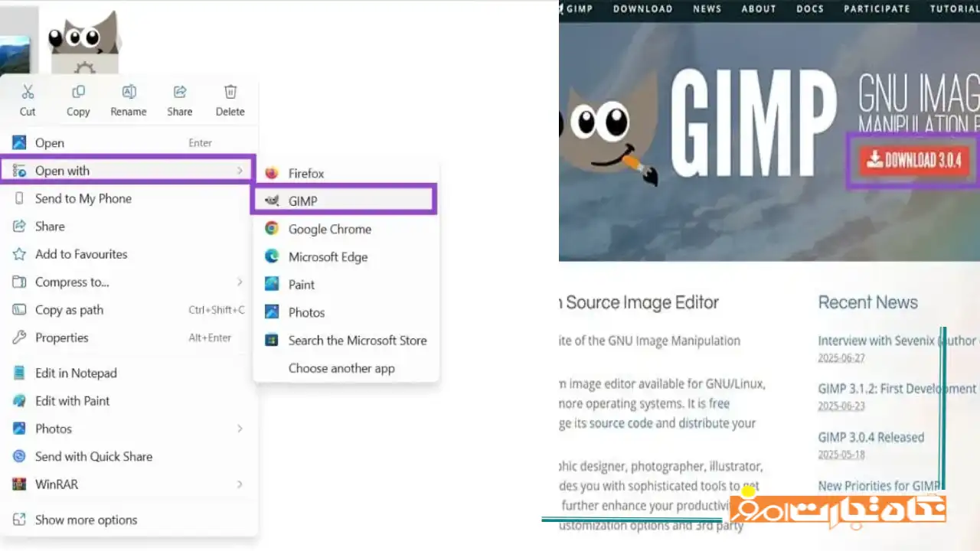Click the GIMP file thumbnail with Wilber
Viewport: 980px width, 551px height.
click(x=84, y=42)
